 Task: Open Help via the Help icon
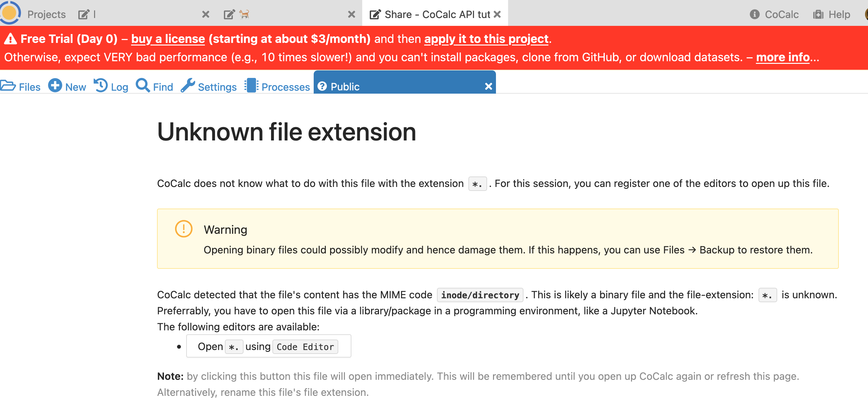tap(819, 14)
